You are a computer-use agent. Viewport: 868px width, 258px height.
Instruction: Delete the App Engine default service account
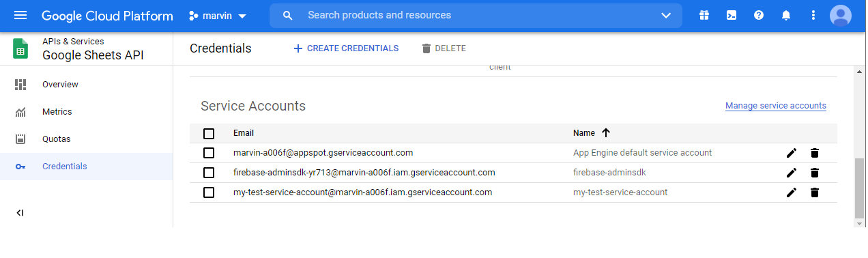[x=814, y=153]
